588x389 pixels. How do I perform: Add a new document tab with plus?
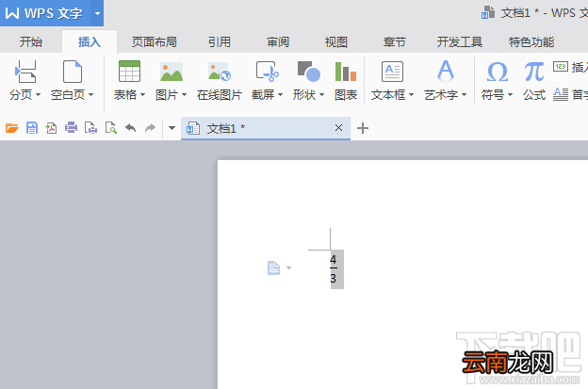(x=363, y=128)
